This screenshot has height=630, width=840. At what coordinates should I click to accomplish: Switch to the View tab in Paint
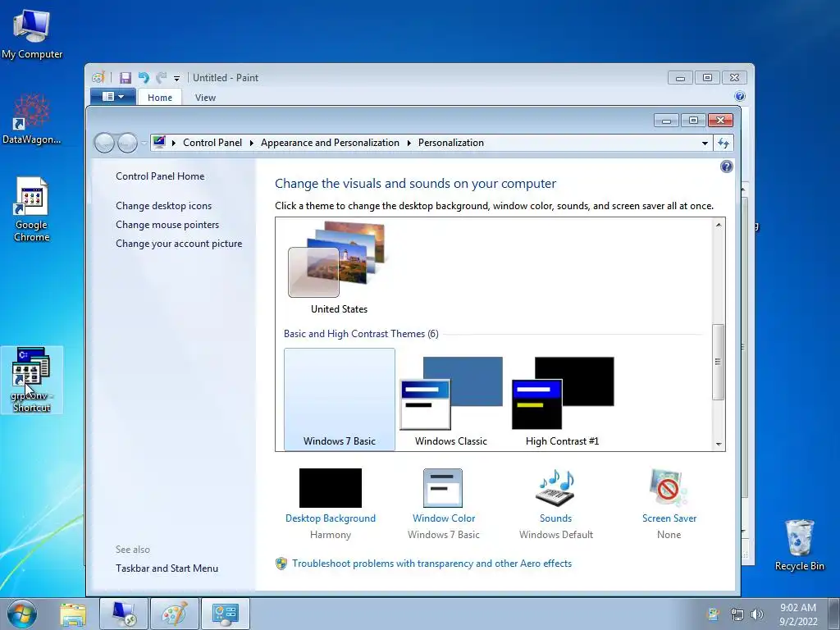(205, 98)
